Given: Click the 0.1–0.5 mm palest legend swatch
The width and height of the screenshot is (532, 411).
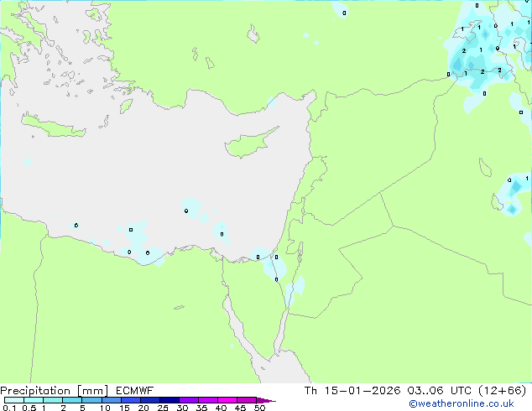Looking at the screenshot, I should click(14, 400).
